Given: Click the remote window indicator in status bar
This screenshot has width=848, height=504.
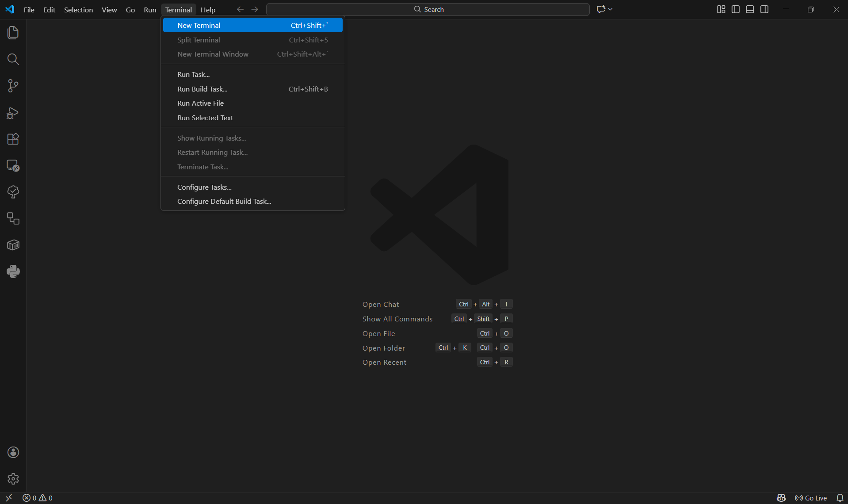Looking at the screenshot, I should pos(9,497).
